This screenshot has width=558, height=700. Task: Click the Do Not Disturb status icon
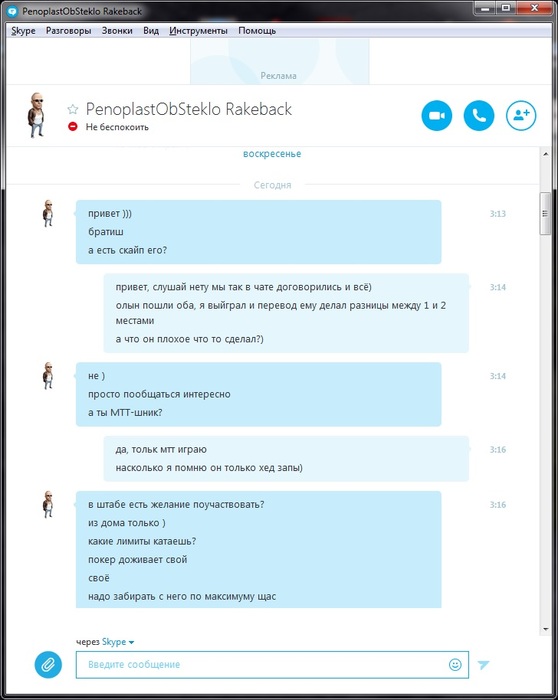72,127
